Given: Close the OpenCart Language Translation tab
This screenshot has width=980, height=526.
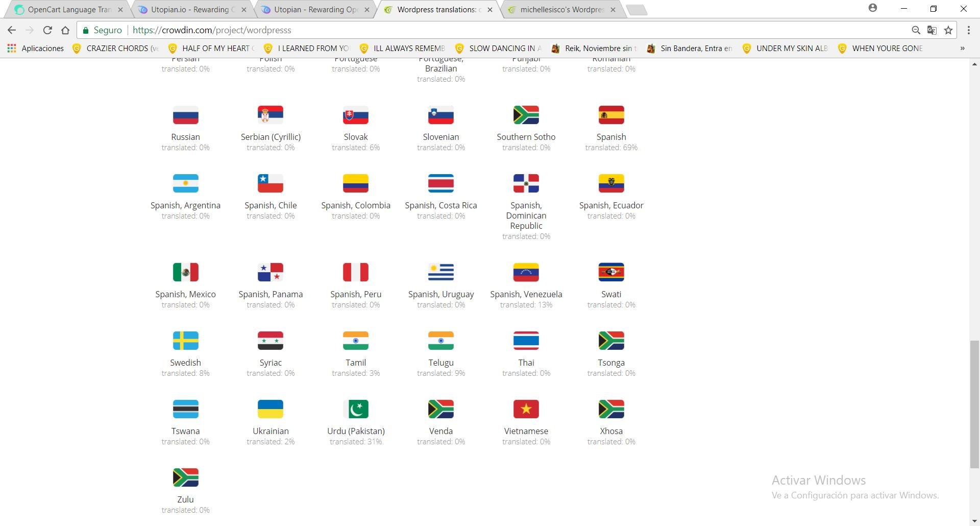Looking at the screenshot, I should [120, 10].
